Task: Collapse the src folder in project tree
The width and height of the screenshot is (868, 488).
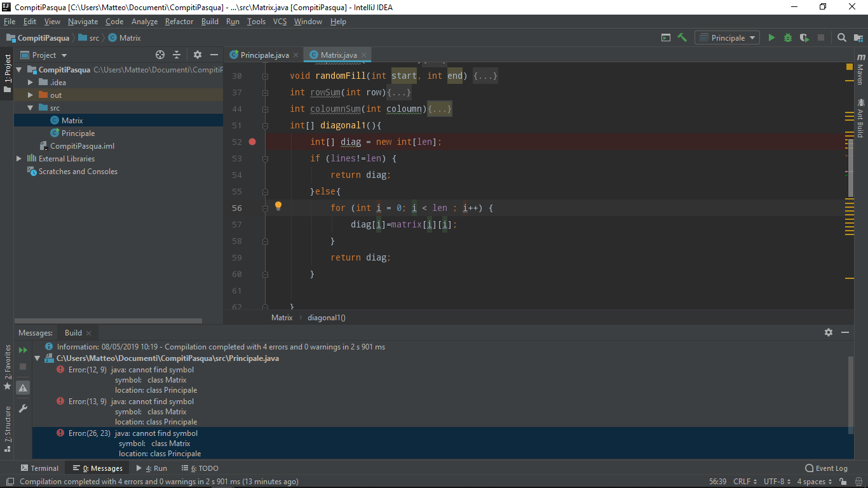Action: pos(30,108)
